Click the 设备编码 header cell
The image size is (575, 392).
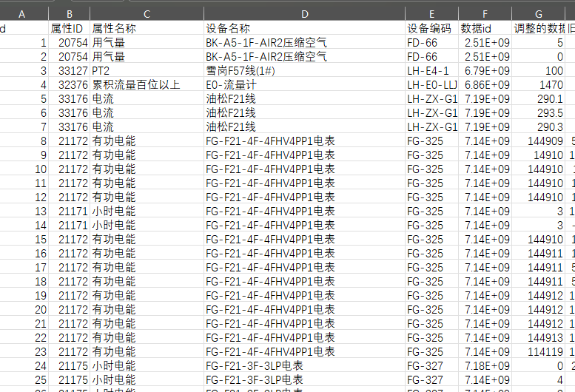tap(428, 28)
